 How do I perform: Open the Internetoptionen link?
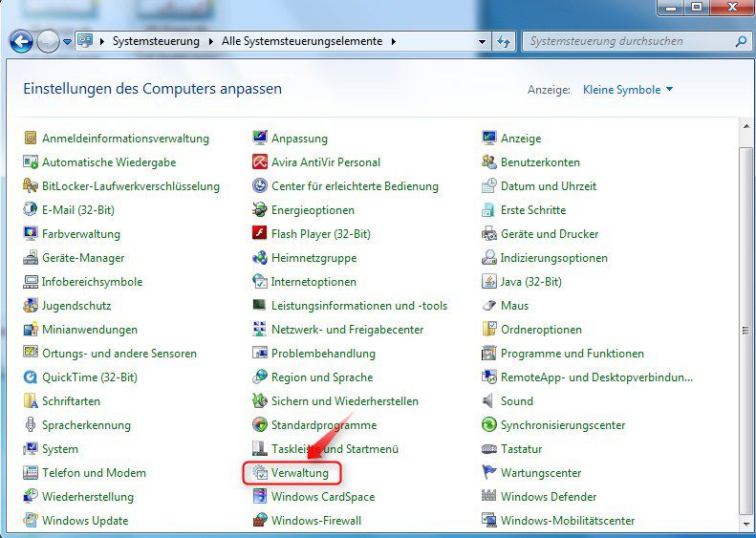313,282
